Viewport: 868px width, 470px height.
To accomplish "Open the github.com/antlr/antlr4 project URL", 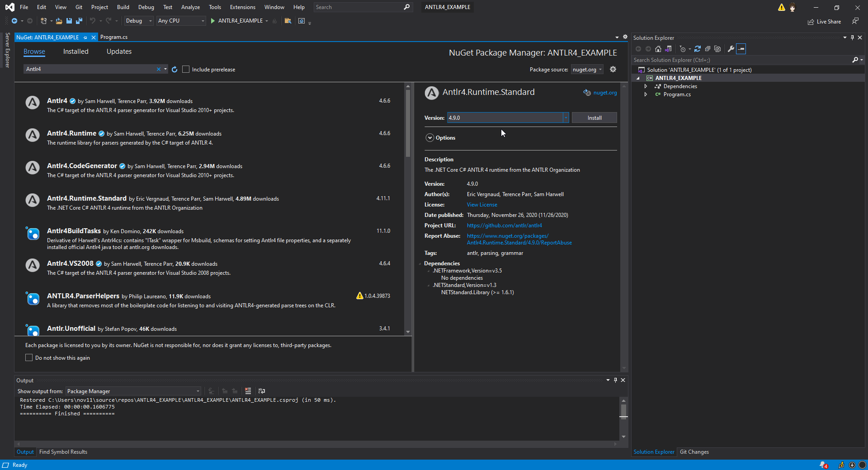I will pyautogui.click(x=504, y=226).
